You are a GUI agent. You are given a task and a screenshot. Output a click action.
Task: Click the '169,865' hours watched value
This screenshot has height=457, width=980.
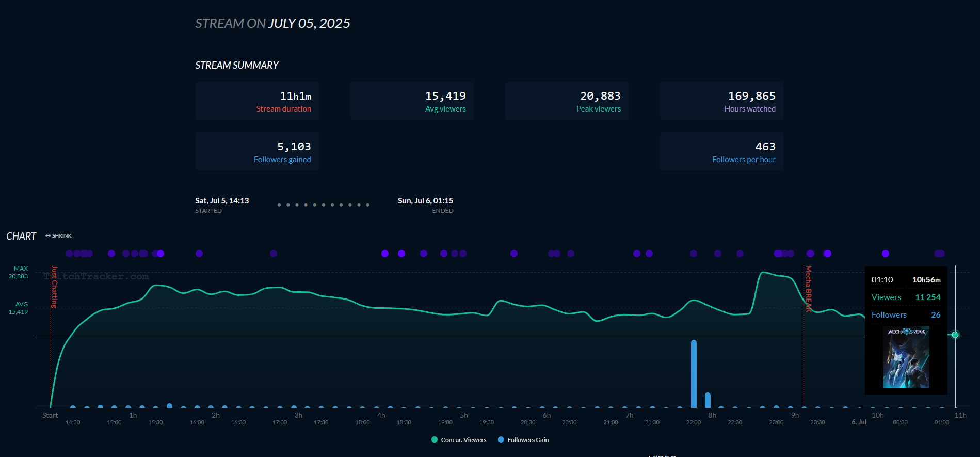(752, 96)
